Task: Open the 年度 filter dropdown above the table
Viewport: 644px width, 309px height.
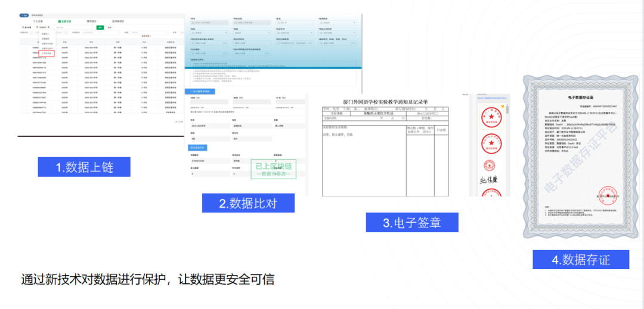Action: [149, 33]
